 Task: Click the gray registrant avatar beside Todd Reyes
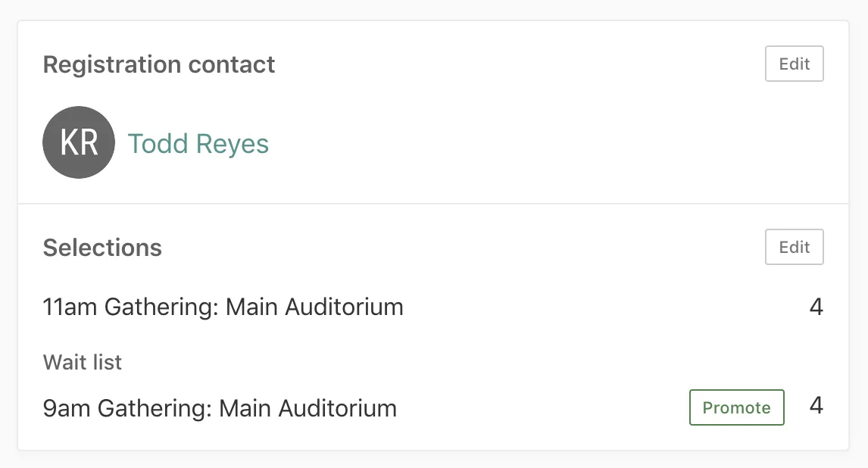79,142
